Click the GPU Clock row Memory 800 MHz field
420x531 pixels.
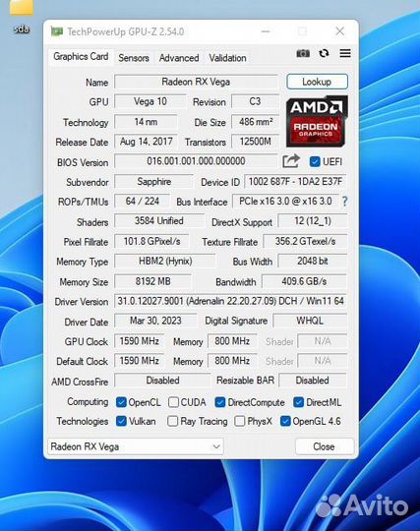click(232, 341)
